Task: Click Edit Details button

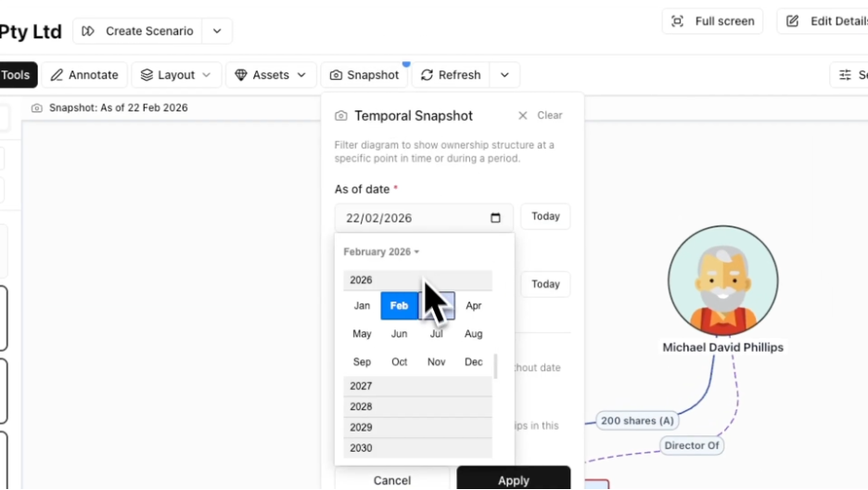Action: coord(823,21)
